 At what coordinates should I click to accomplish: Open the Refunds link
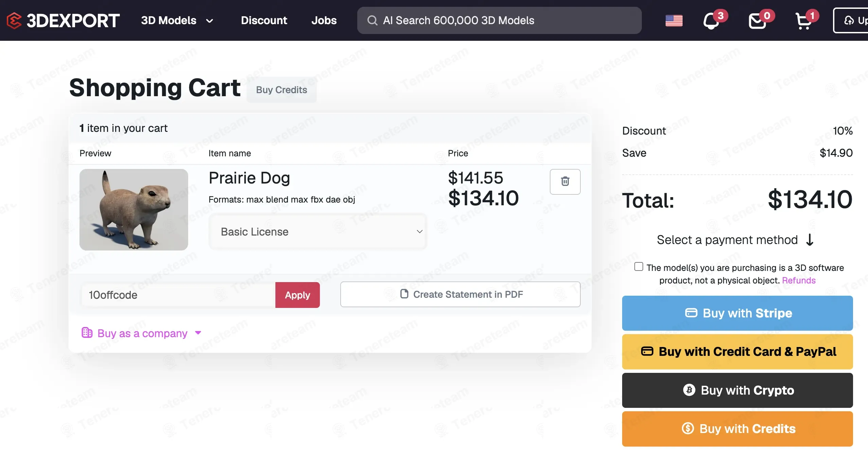pos(799,280)
